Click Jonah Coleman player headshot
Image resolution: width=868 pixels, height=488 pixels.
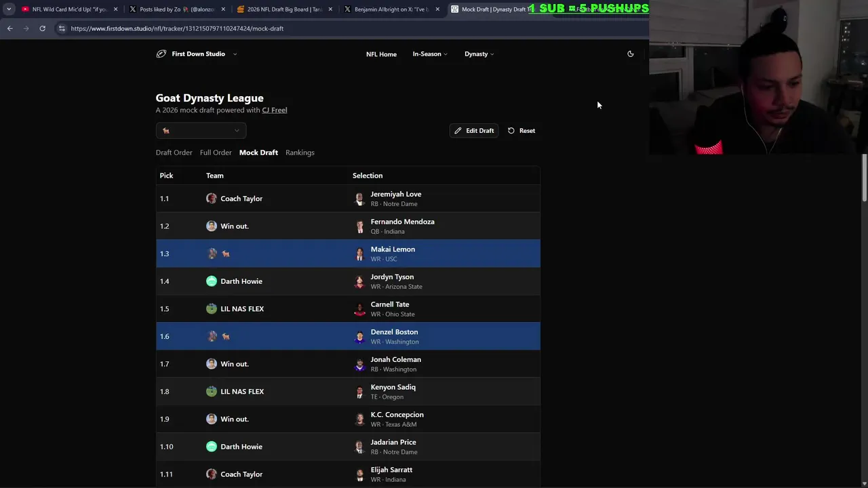coord(359,364)
